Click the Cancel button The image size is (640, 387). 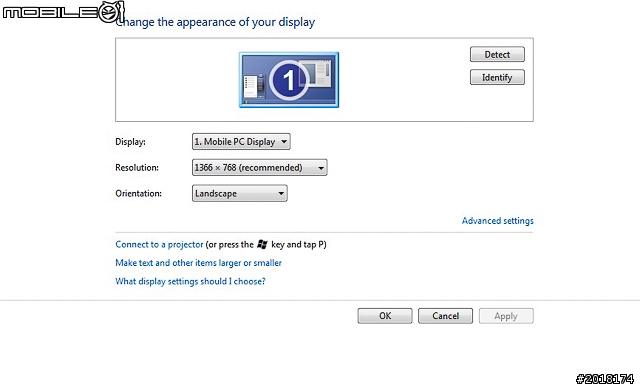click(445, 316)
